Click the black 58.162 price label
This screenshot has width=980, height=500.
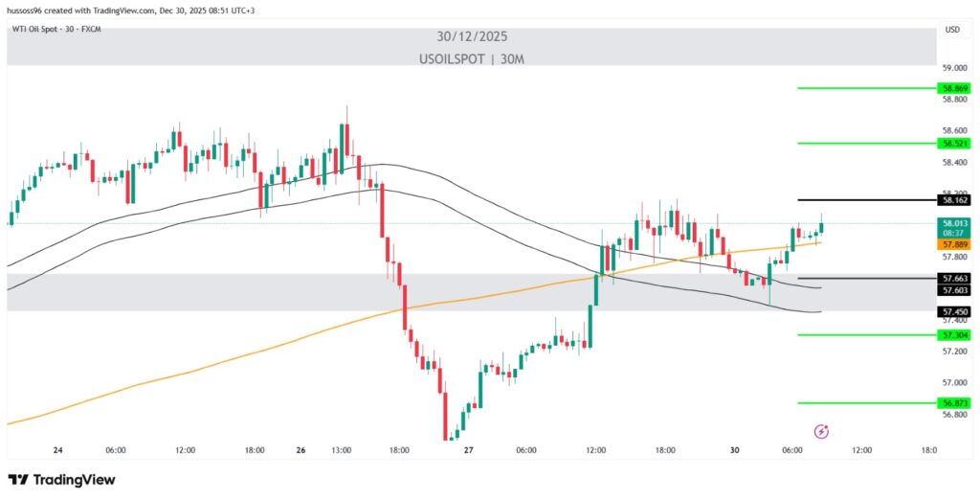pos(955,200)
